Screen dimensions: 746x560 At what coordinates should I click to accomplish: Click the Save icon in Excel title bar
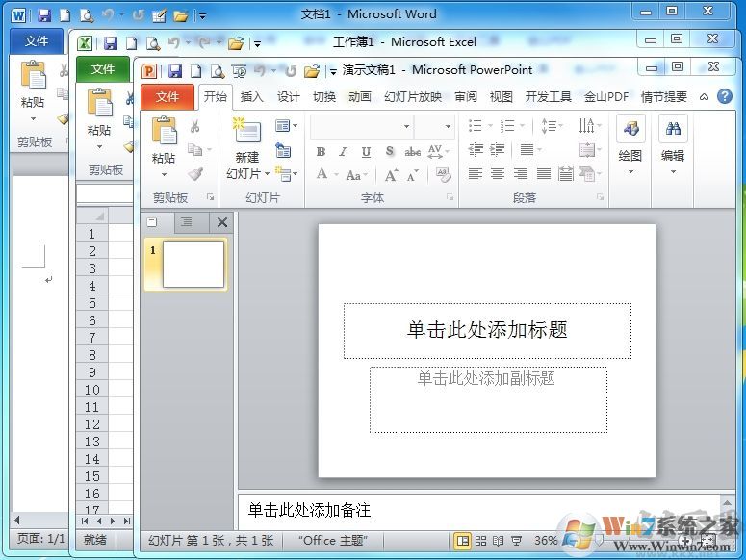111,43
